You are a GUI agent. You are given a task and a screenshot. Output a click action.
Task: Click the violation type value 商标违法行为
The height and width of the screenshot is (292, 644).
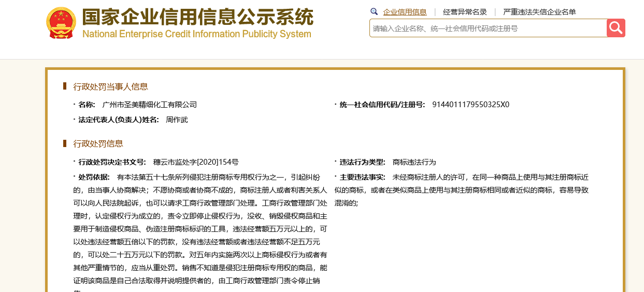(414, 162)
